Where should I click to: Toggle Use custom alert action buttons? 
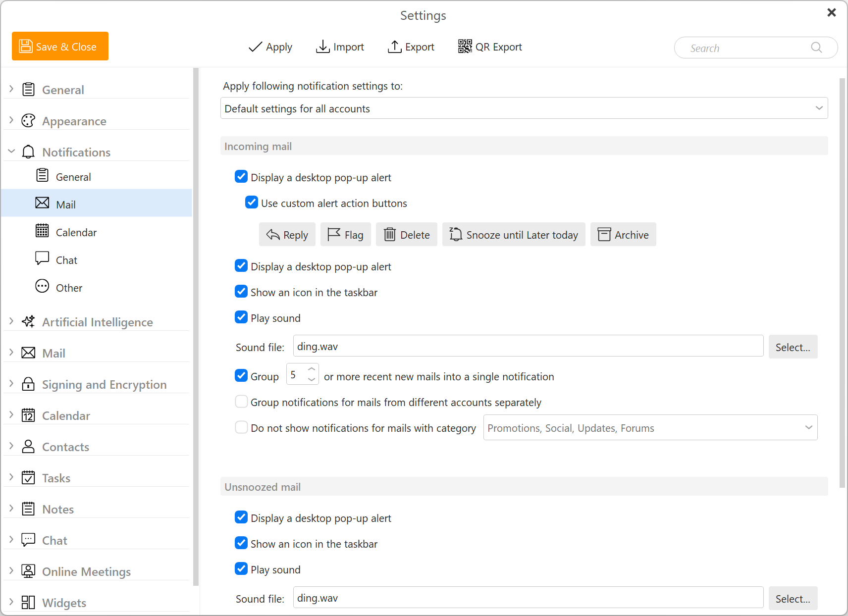252,203
